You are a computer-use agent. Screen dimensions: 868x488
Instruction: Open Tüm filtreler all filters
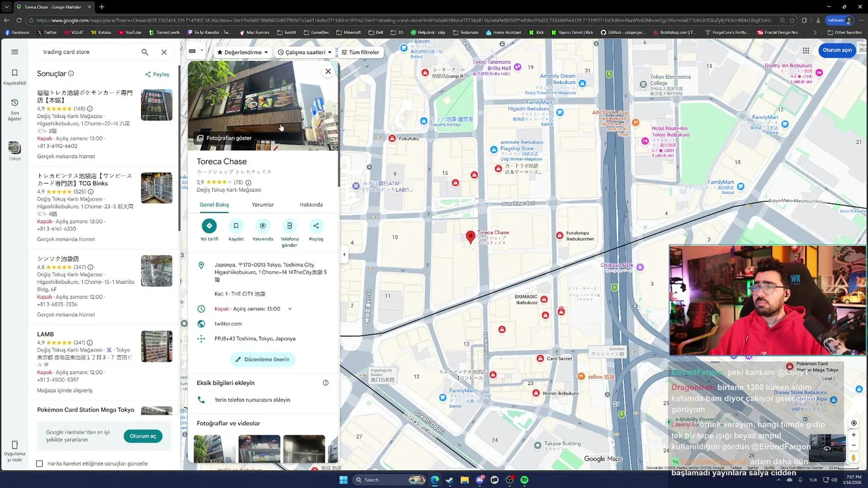coord(360,52)
